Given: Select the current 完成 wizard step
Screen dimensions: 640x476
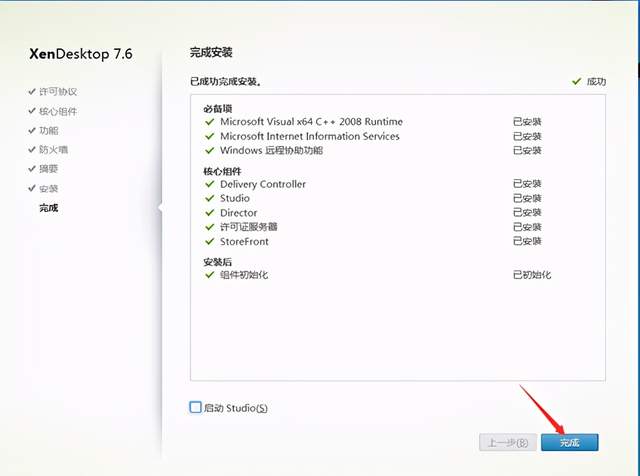Looking at the screenshot, I should coord(49,208).
